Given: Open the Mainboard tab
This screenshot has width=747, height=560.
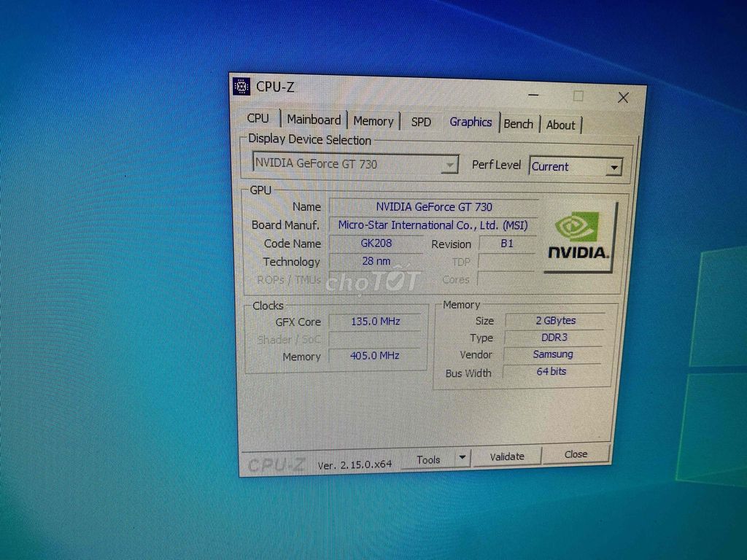Looking at the screenshot, I should (314, 120).
